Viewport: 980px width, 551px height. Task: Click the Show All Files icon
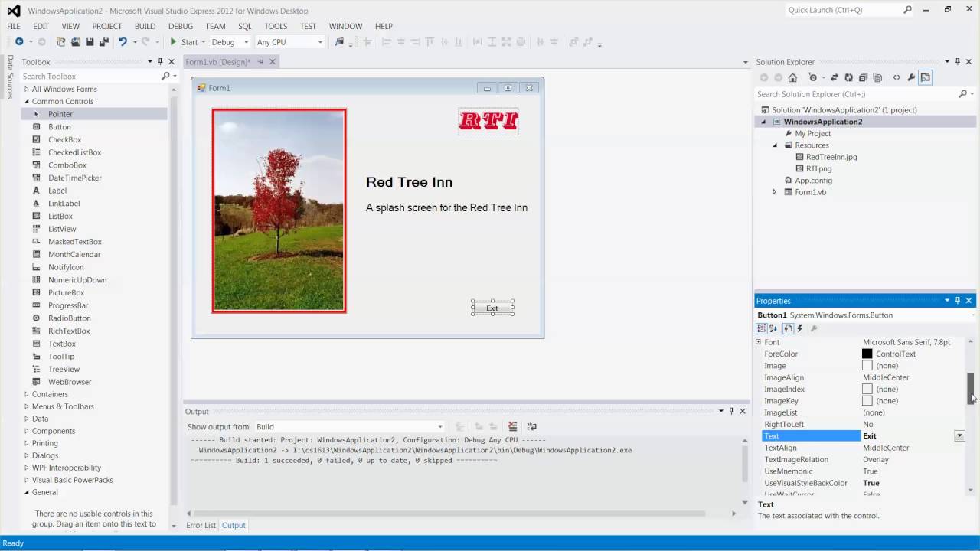pyautogui.click(x=877, y=77)
